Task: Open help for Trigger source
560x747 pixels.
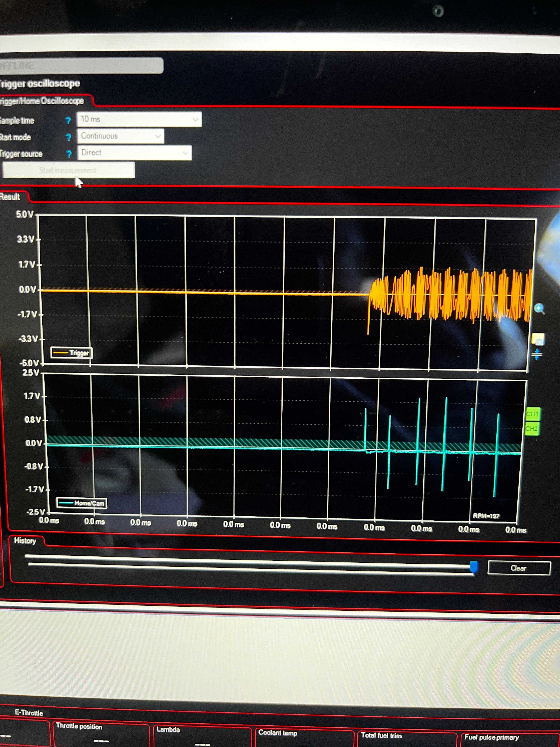Action: point(69,154)
